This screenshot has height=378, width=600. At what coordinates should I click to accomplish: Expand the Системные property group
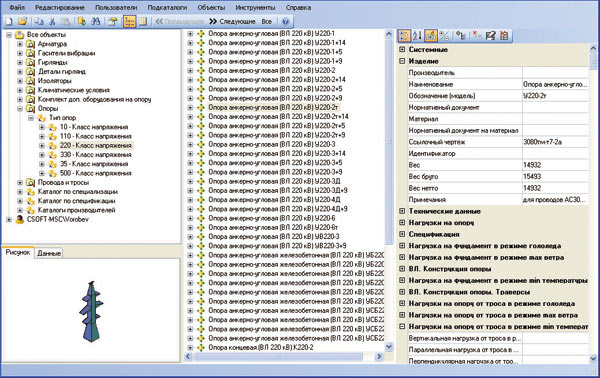[x=402, y=49]
